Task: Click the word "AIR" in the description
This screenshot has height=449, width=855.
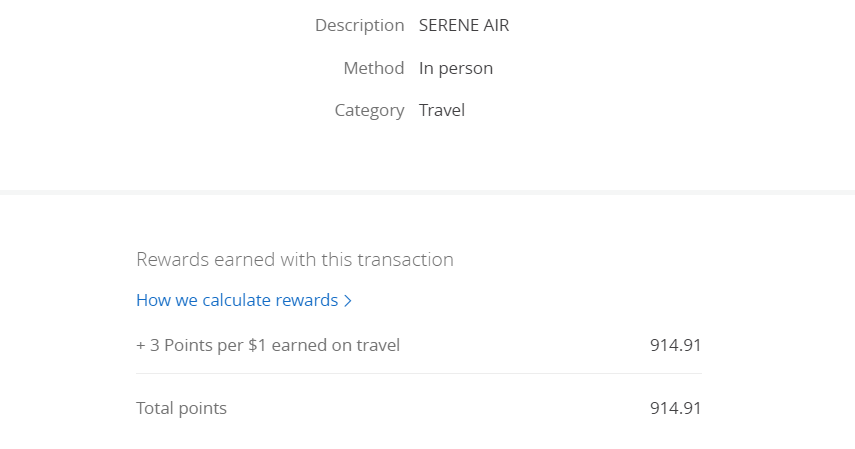Action: tap(493, 26)
